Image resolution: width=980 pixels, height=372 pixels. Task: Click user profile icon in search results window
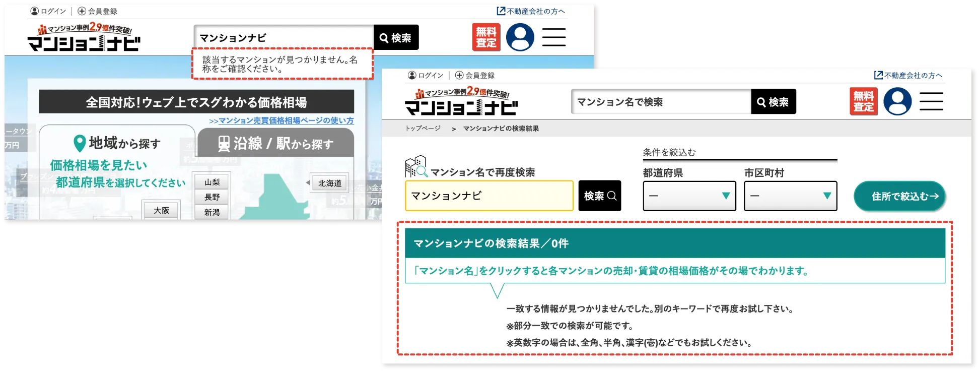point(897,101)
